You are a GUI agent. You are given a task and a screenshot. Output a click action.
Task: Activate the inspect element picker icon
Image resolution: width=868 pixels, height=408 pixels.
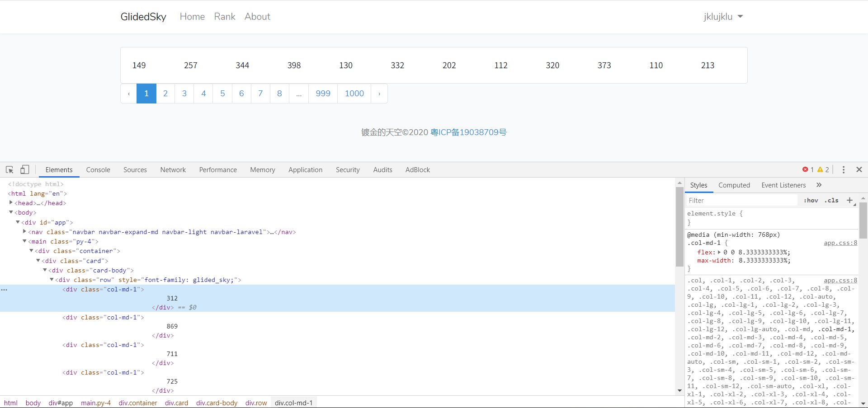9,169
